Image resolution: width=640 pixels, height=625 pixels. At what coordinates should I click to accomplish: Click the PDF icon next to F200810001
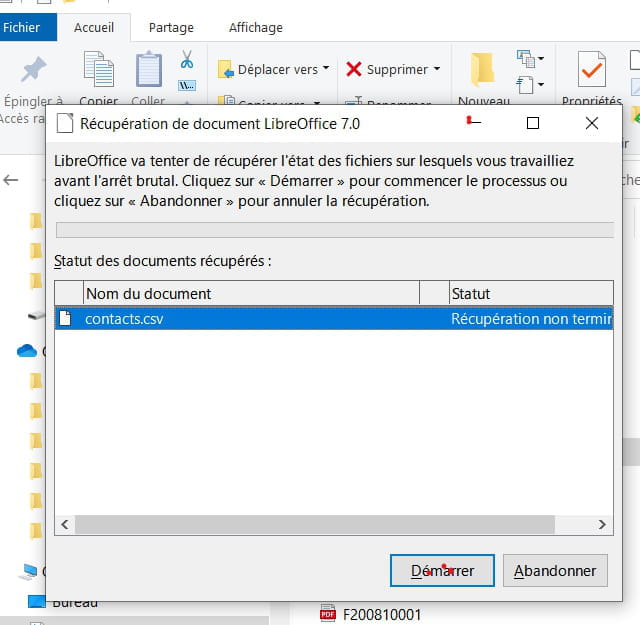click(x=328, y=613)
